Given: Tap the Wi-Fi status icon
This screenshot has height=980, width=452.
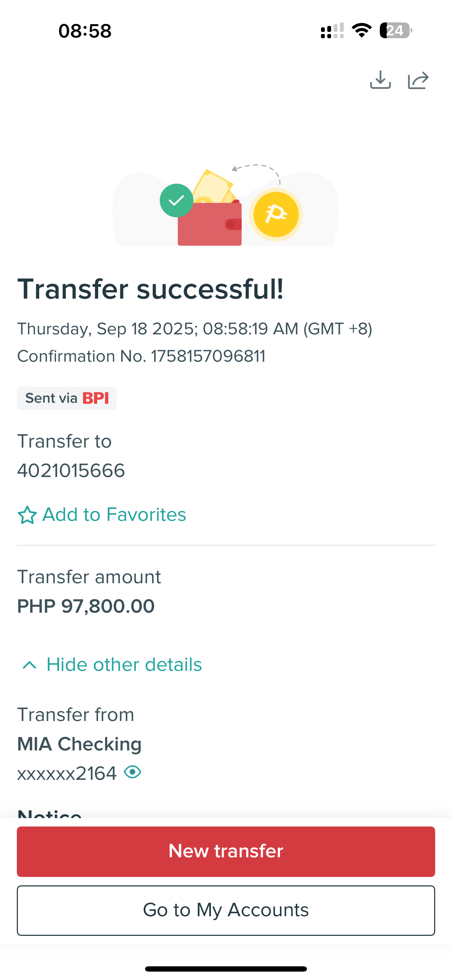Looking at the screenshot, I should tap(362, 30).
